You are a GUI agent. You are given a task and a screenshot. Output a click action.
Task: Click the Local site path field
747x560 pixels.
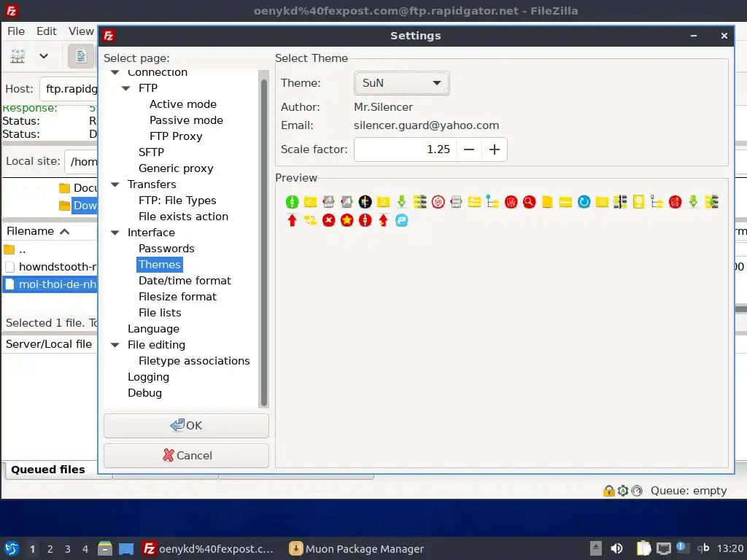point(81,161)
